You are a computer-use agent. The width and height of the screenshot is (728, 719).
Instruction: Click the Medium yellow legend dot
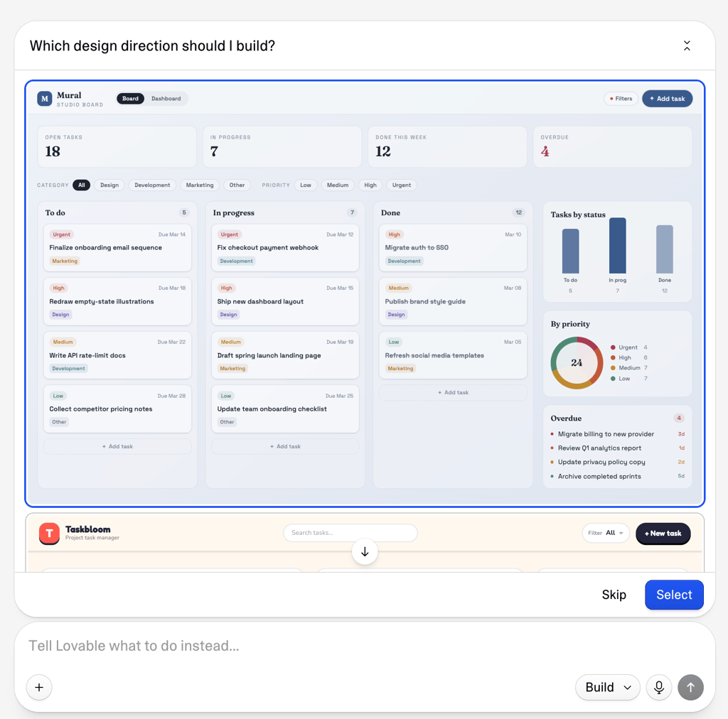point(613,368)
